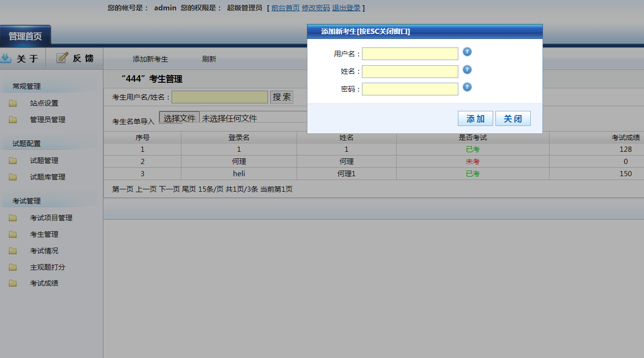Viewport: 644px width, 358px height.
Task: Go to 上一页 in pagination
Action: pyautogui.click(x=146, y=189)
